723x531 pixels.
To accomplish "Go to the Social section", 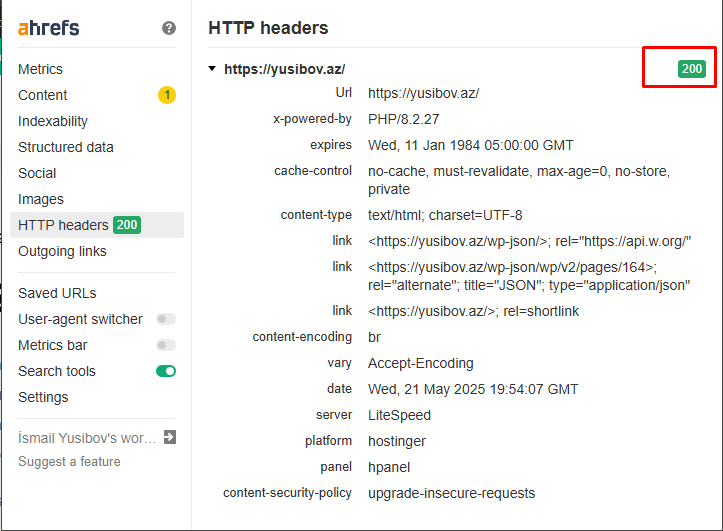I will tap(37, 173).
